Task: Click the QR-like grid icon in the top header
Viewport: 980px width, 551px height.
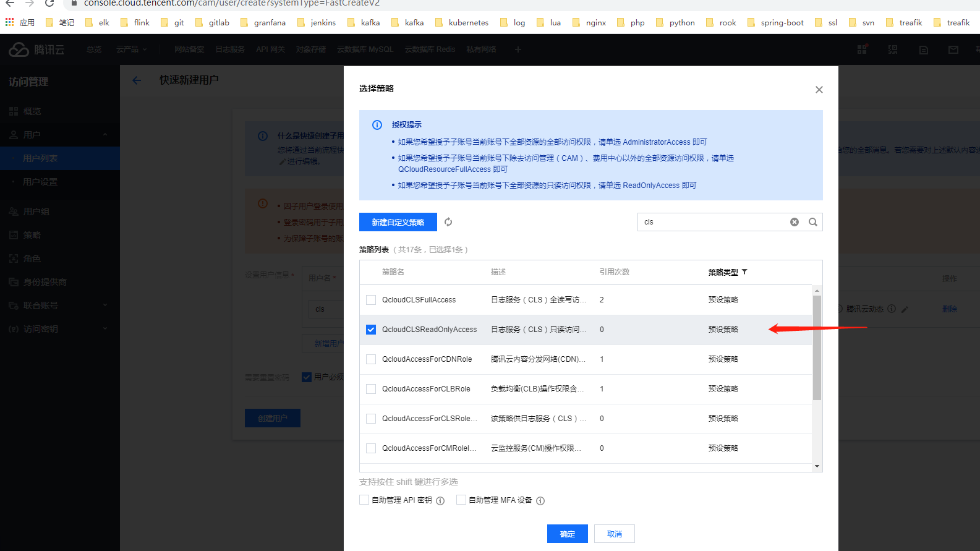Action: (x=893, y=49)
